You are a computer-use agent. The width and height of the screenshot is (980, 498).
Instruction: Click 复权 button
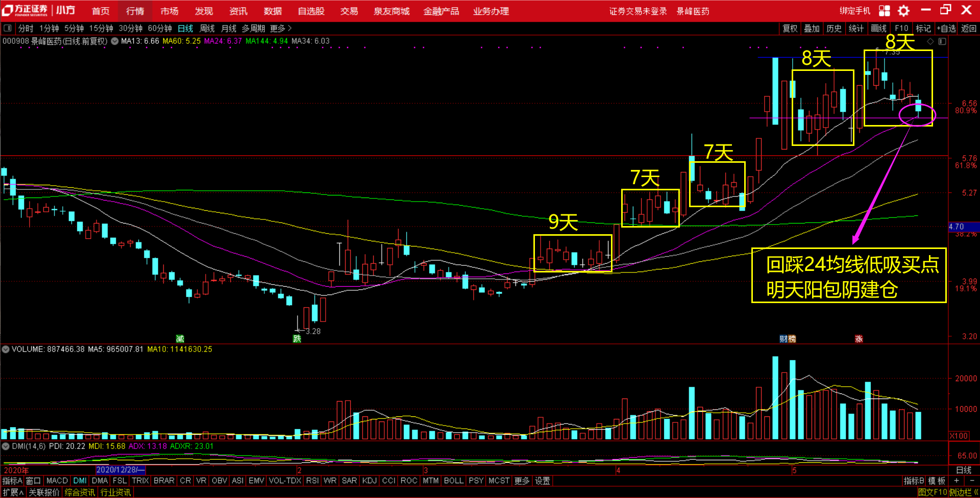click(x=790, y=29)
